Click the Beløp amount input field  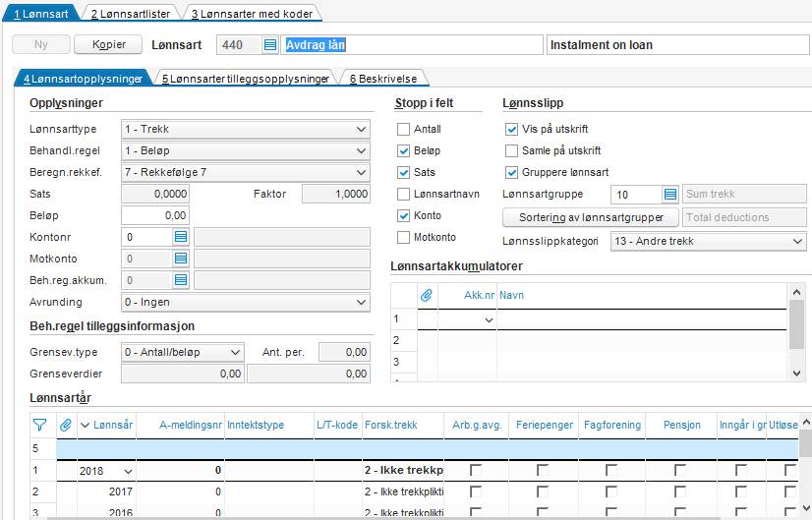(x=155, y=215)
